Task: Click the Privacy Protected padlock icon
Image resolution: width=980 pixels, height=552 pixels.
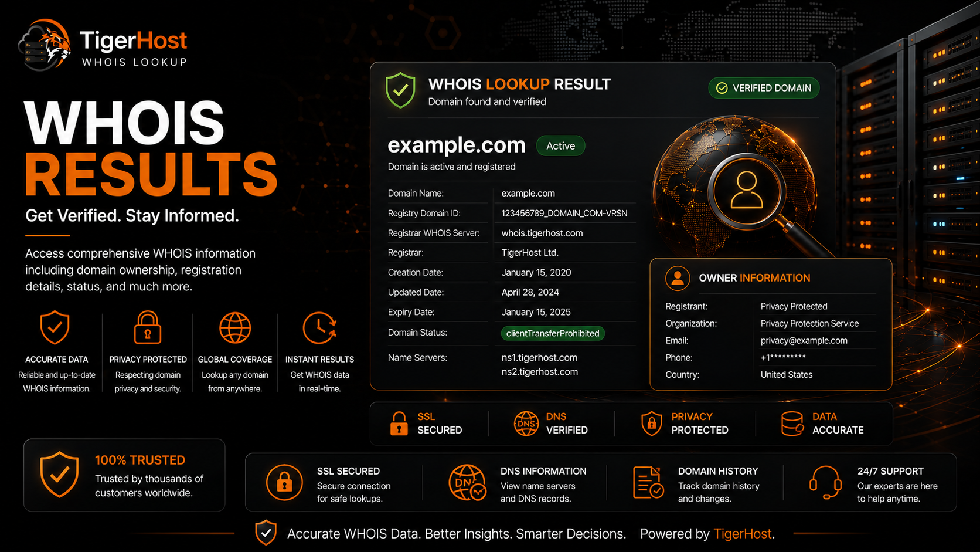Action: tap(147, 327)
